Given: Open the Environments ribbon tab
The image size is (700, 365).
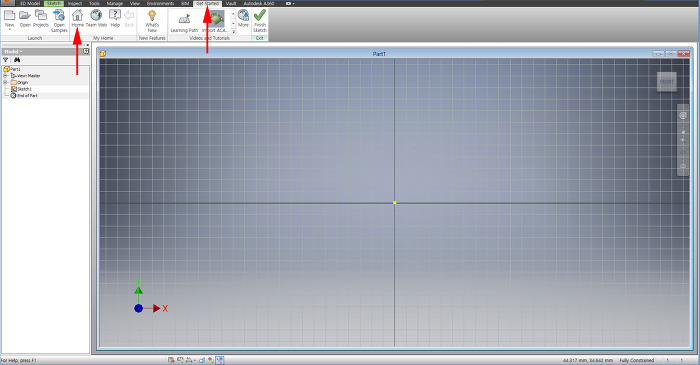Looking at the screenshot, I should (x=160, y=3).
